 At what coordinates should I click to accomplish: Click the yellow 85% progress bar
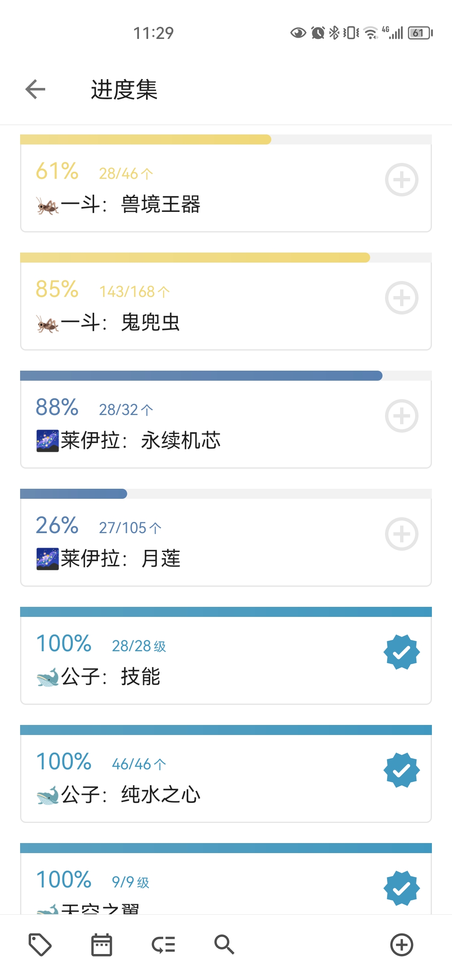(195, 258)
